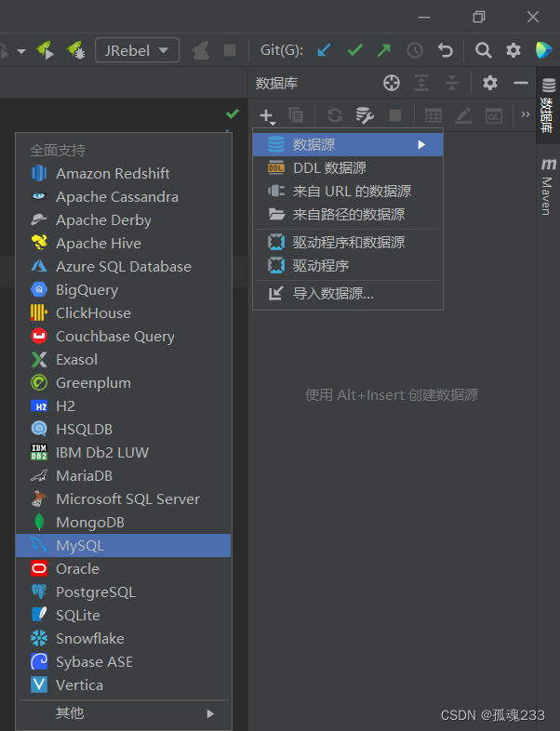The height and width of the screenshot is (731, 560).
Task: Select PostgreSQL data source
Action: tap(123, 592)
